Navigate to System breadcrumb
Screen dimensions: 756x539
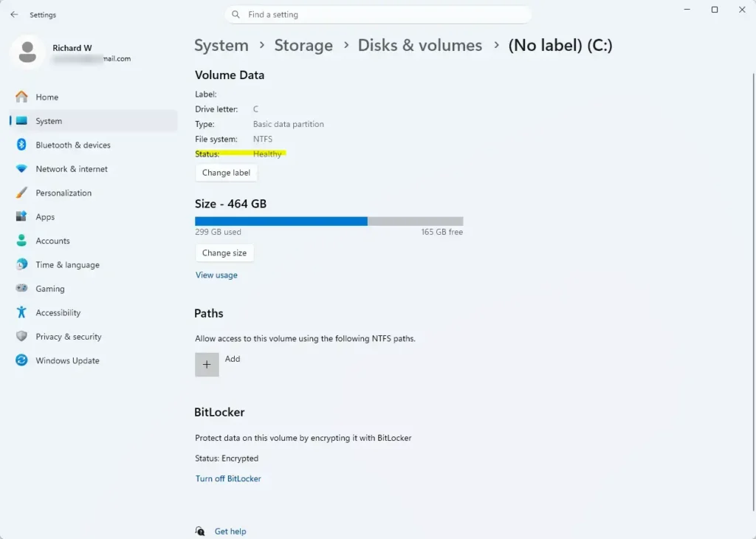(x=221, y=45)
